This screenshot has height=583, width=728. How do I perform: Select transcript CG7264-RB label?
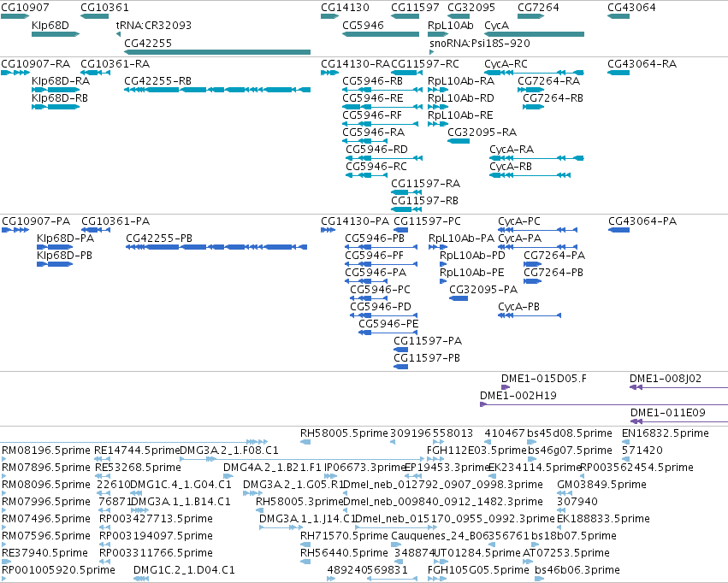coord(553,97)
